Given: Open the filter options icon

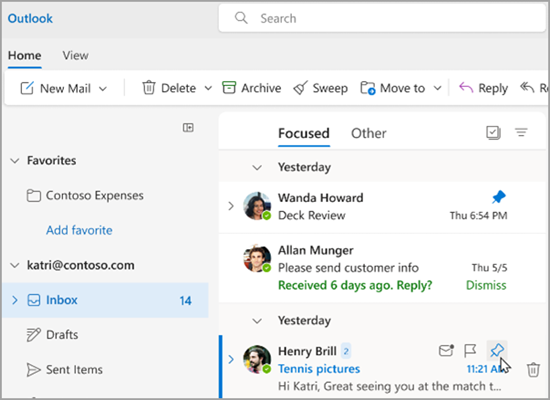Looking at the screenshot, I should tap(521, 132).
